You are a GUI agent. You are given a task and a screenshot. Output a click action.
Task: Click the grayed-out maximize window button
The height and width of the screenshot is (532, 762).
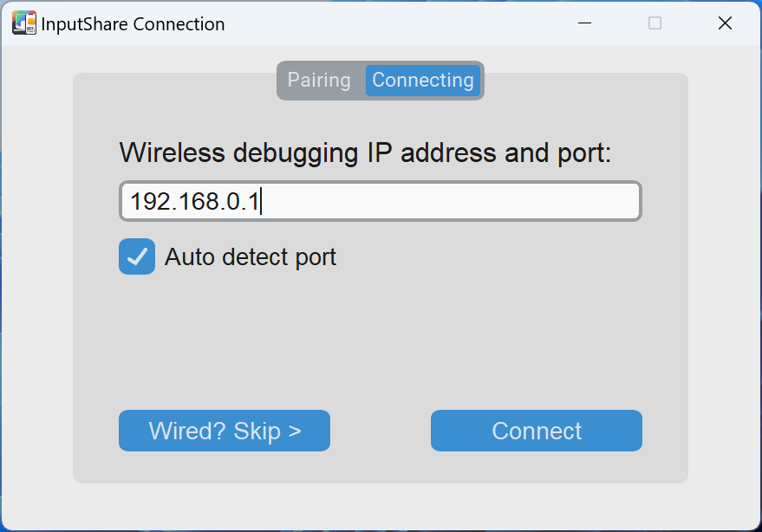point(655,23)
